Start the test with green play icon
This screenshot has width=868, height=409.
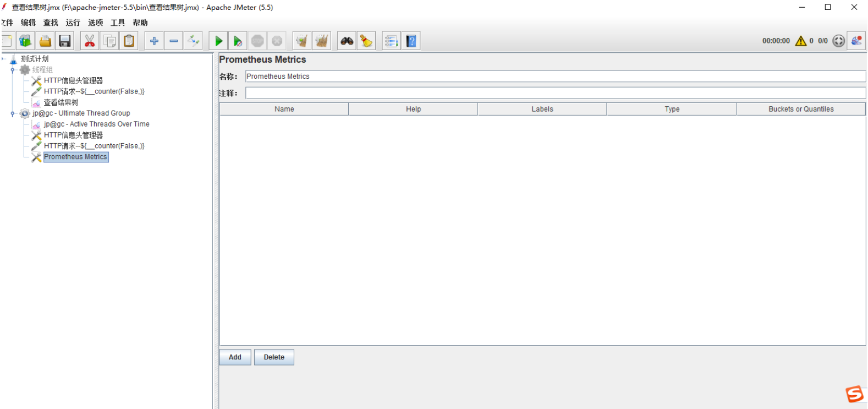pyautogui.click(x=218, y=41)
